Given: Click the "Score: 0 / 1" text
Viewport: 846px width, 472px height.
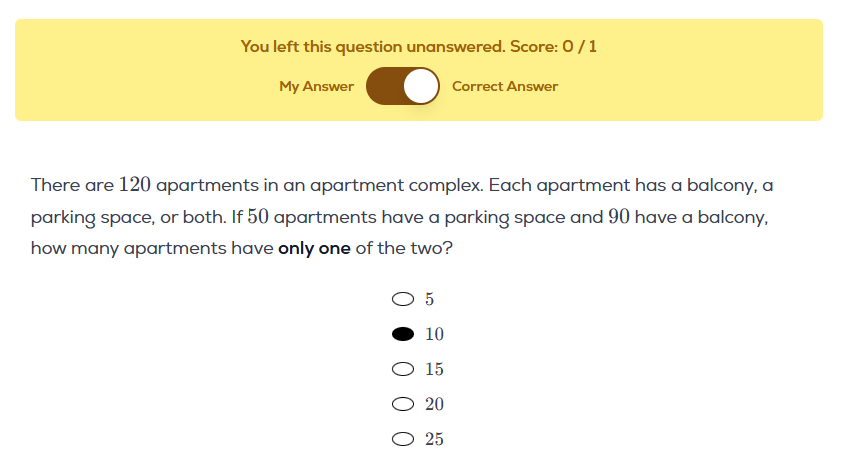Looking at the screenshot, I should pyautogui.click(x=557, y=46).
